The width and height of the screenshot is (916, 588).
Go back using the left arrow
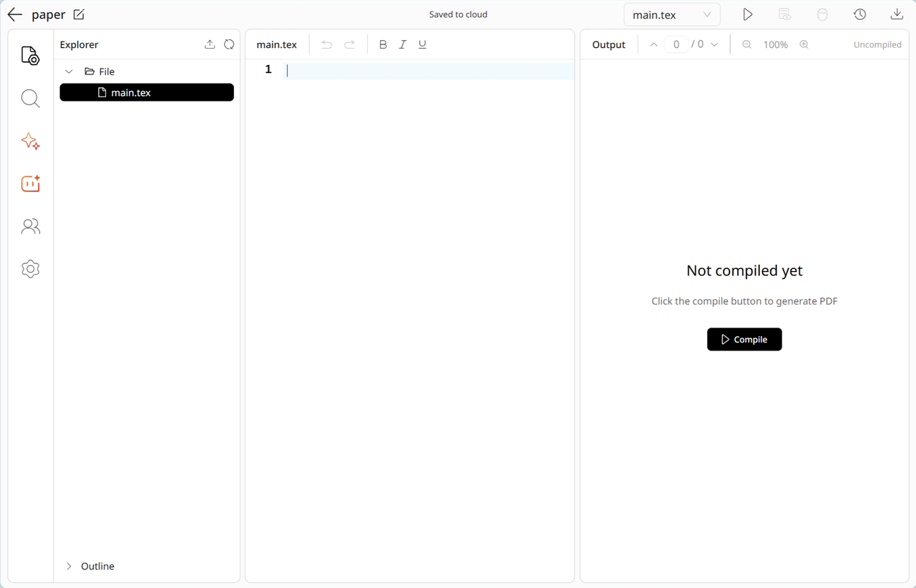[15, 14]
